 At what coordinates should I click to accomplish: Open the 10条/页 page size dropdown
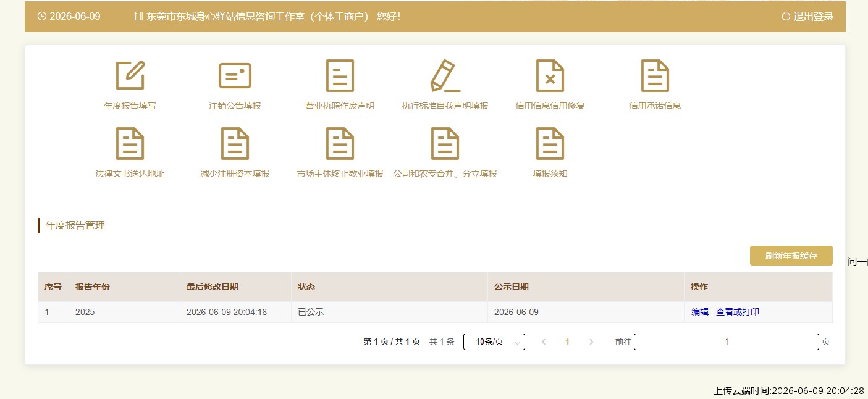(494, 342)
